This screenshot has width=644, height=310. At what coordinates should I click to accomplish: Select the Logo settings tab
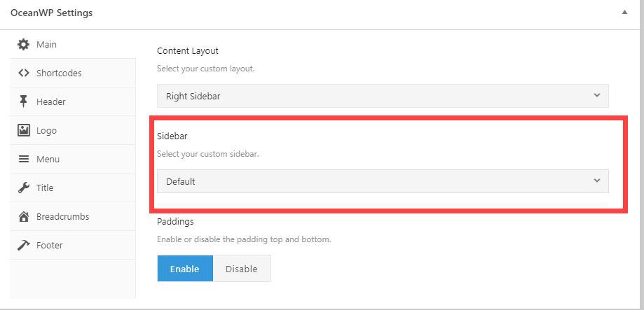(73, 130)
